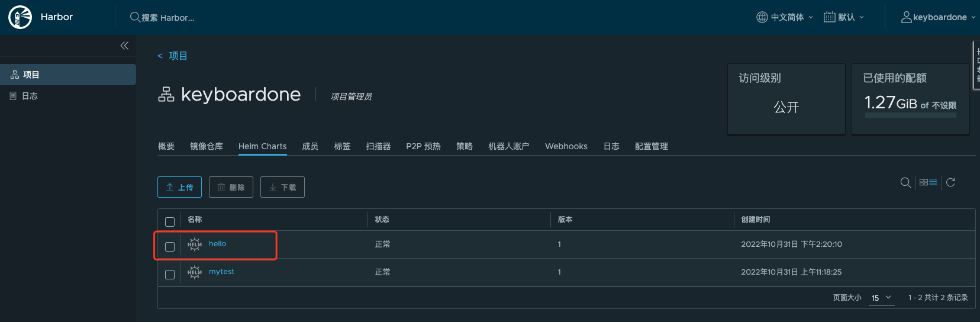This screenshot has width=980, height=322.
Task: Open the 中文简体 language dropdown
Action: [792, 17]
